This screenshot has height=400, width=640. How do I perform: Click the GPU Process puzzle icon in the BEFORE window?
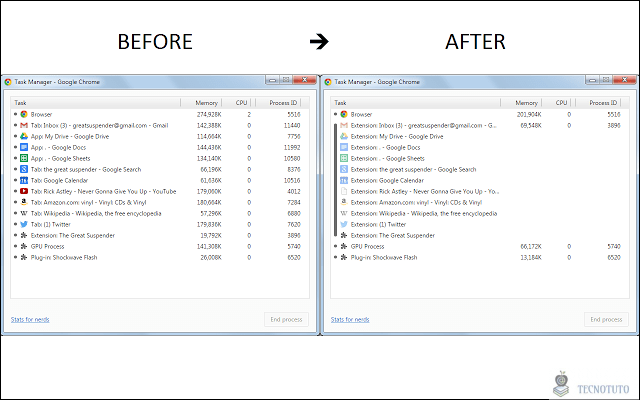coord(24,247)
